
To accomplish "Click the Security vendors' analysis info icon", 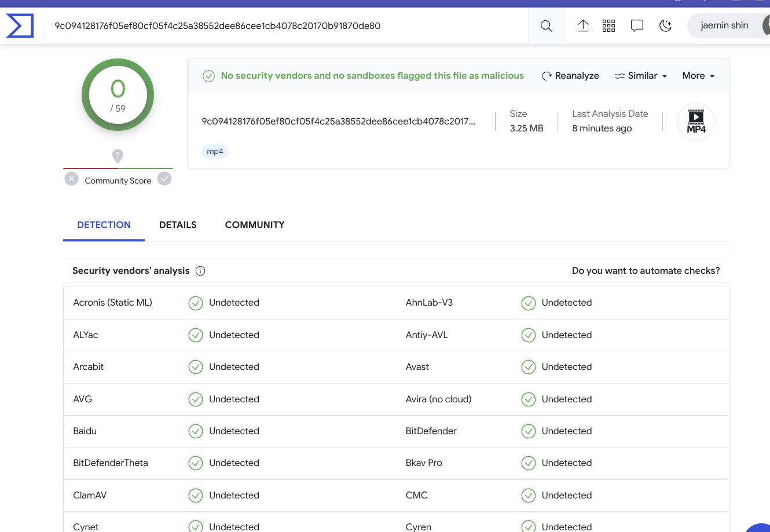I will [x=200, y=271].
